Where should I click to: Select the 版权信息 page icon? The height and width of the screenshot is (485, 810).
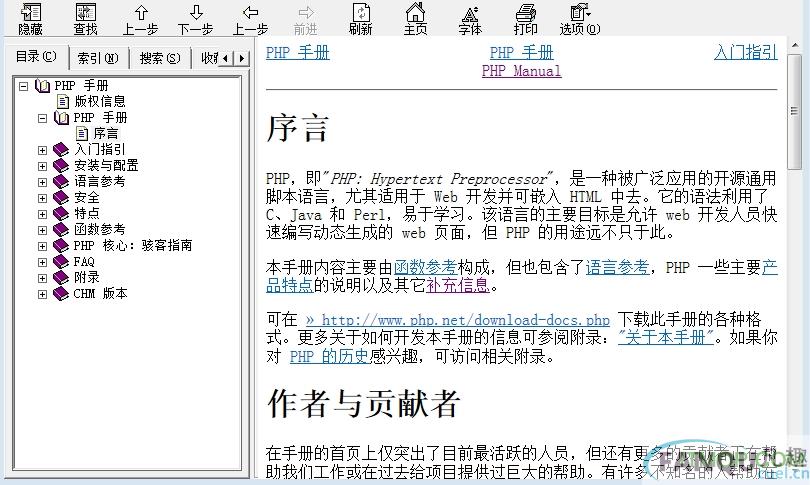pyautogui.click(x=63, y=101)
